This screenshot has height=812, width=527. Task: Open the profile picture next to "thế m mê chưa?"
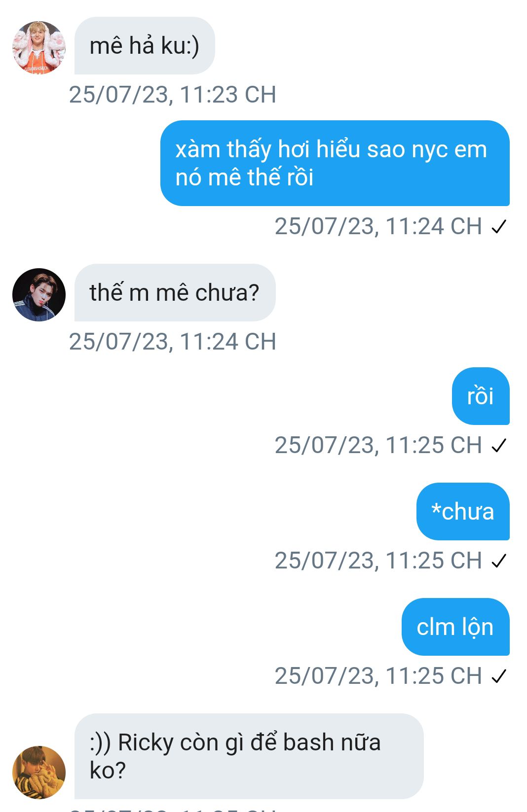point(38,295)
